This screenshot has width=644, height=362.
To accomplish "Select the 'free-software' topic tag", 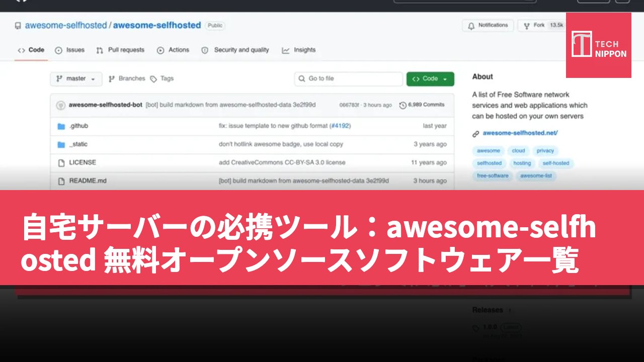I will click(493, 176).
